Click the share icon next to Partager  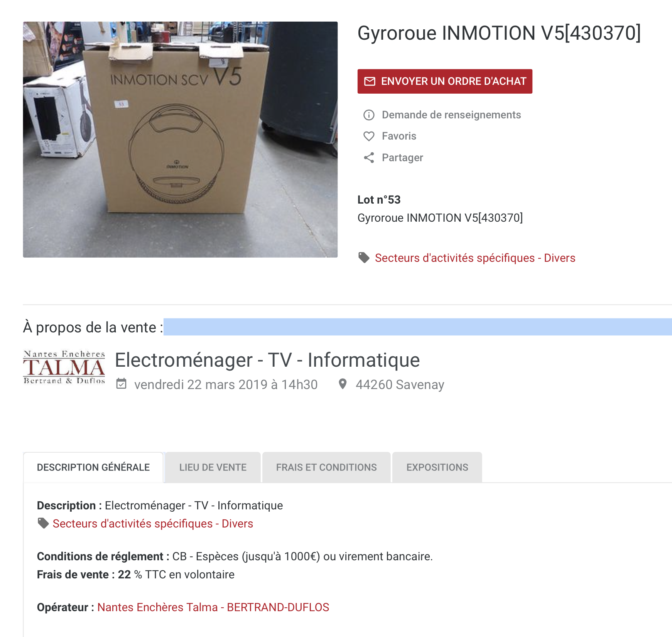[x=369, y=158]
